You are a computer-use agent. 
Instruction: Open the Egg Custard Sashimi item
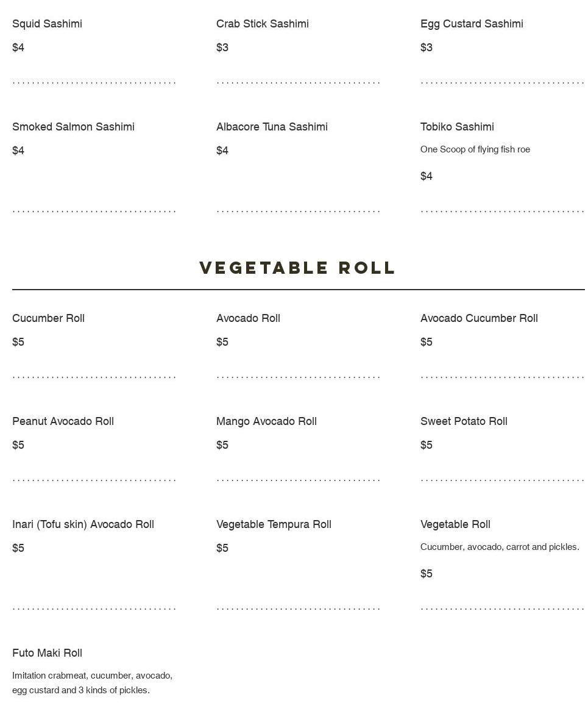pos(471,24)
